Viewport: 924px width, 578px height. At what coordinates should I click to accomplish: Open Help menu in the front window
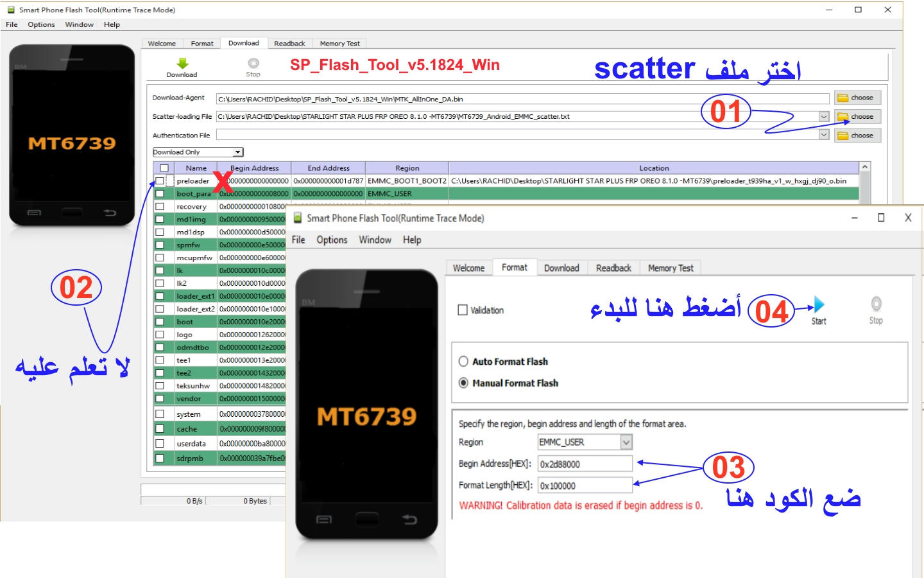click(412, 240)
